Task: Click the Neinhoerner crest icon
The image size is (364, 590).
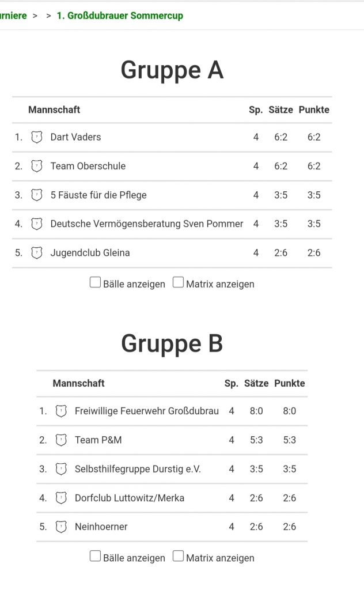Action: point(61,526)
